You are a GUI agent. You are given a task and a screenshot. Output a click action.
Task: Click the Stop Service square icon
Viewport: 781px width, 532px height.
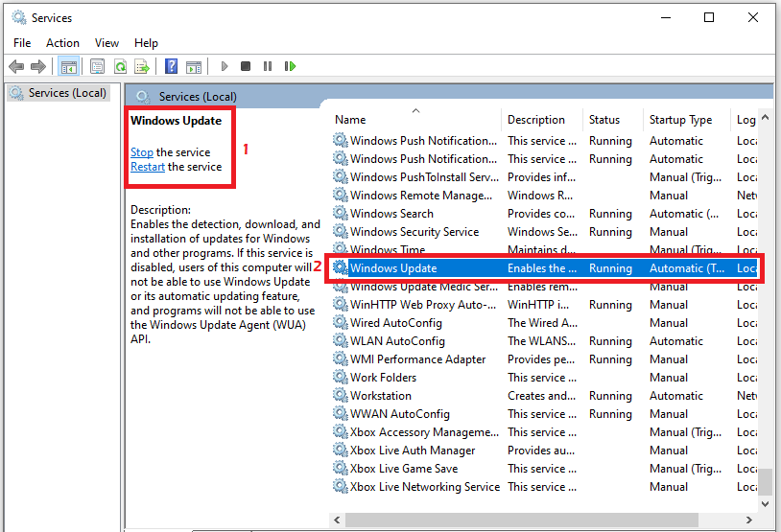click(x=246, y=66)
